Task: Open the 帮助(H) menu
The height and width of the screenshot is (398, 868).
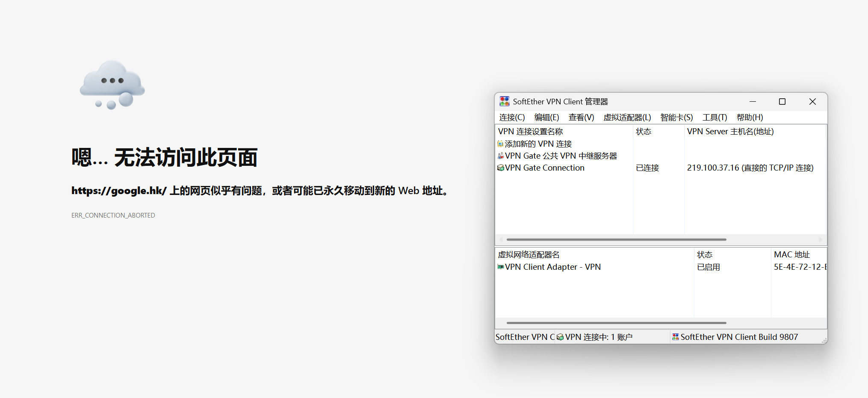Action: 750,118
